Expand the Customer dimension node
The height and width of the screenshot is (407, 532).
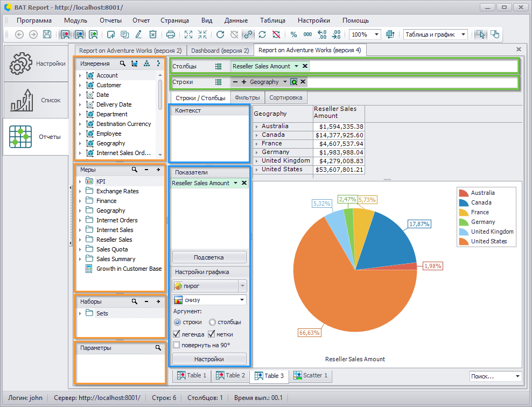pos(80,85)
